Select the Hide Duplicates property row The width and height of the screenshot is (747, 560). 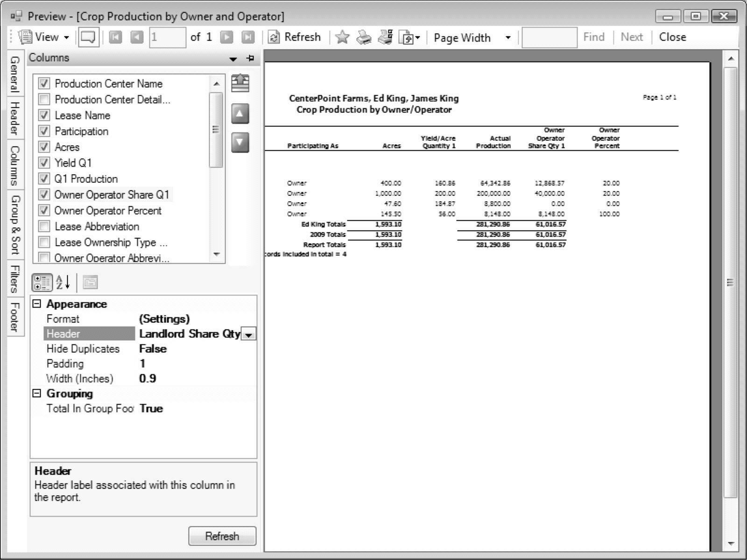pos(143,349)
